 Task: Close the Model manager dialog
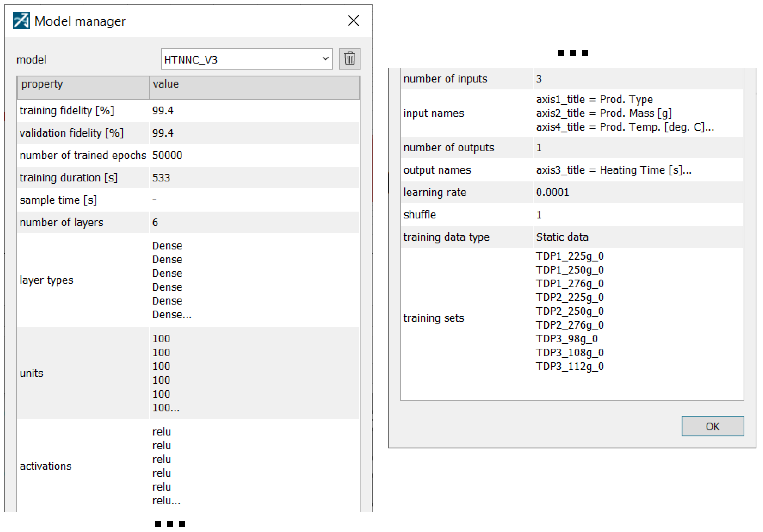[353, 21]
